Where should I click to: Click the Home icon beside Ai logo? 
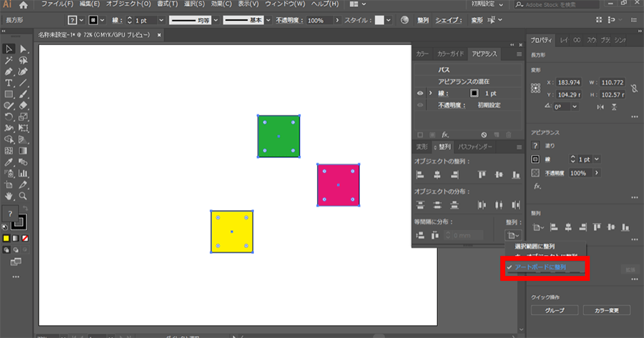[24, 5]
